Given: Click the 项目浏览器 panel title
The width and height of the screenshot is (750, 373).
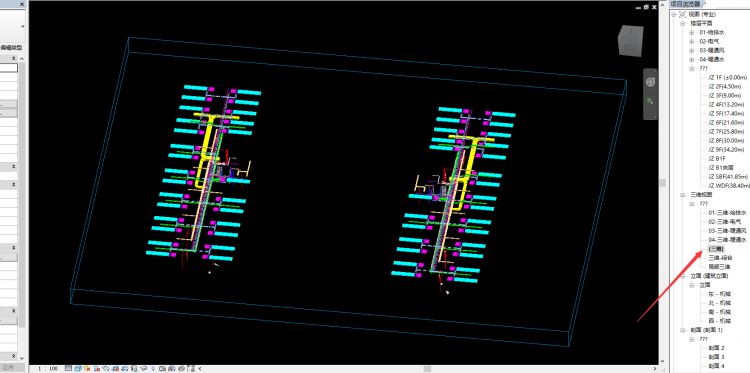Looking at the screenshot, I should pos(685,4).
